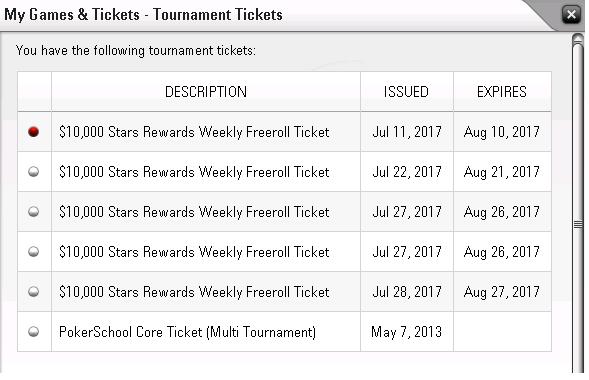Select the PokerSchool Core Ticket radio button
589x380 pixels.
point(33,332)
